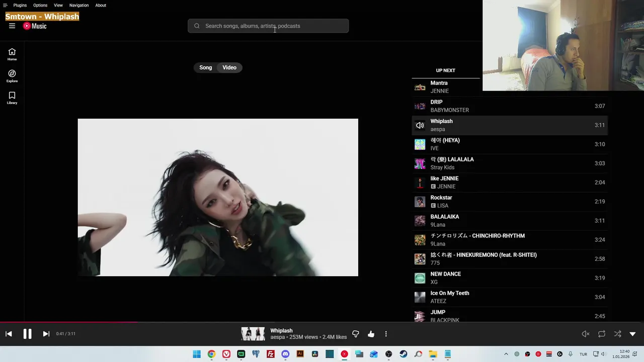
Task: Click the speaker icon on Whiplash queue row
Action: point(420,125)
